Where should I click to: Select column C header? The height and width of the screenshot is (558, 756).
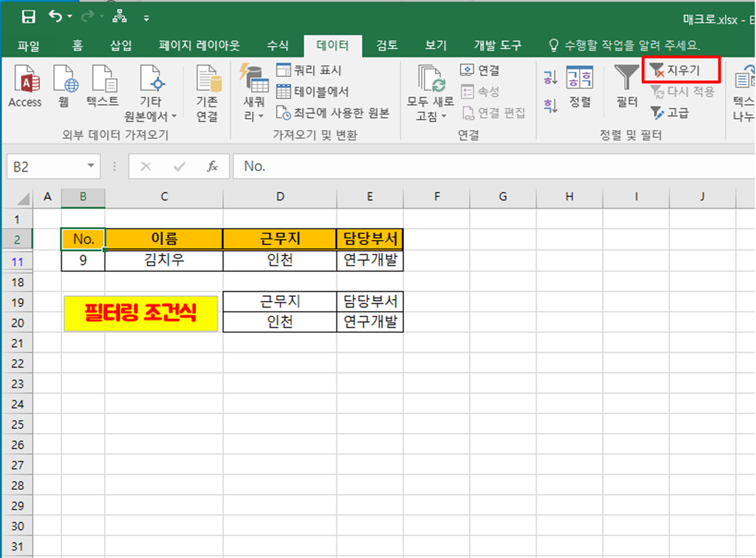coord(164,197)
